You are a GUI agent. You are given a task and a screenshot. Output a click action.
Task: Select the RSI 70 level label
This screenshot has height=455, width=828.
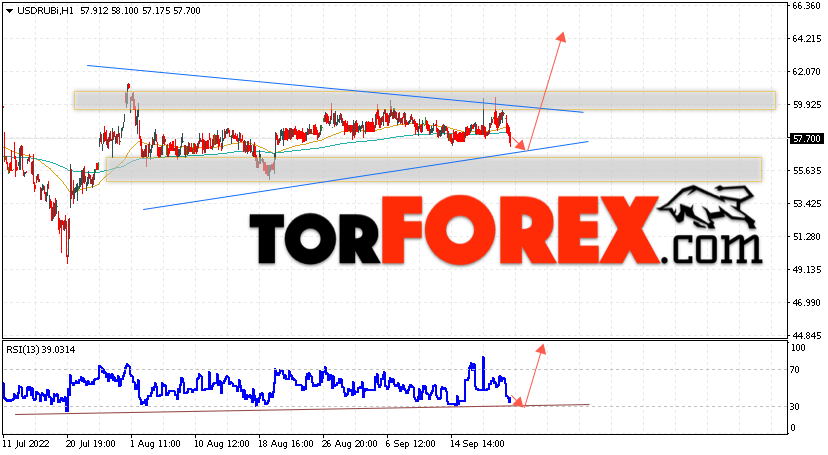point(795,370)
